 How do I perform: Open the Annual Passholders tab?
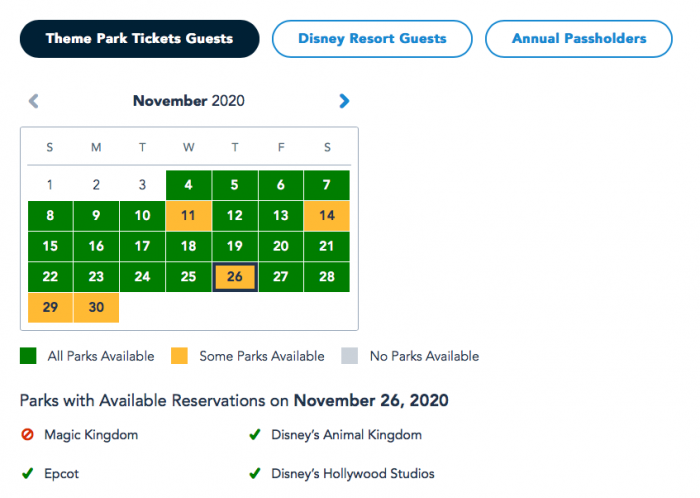click(x=579, y=39)
